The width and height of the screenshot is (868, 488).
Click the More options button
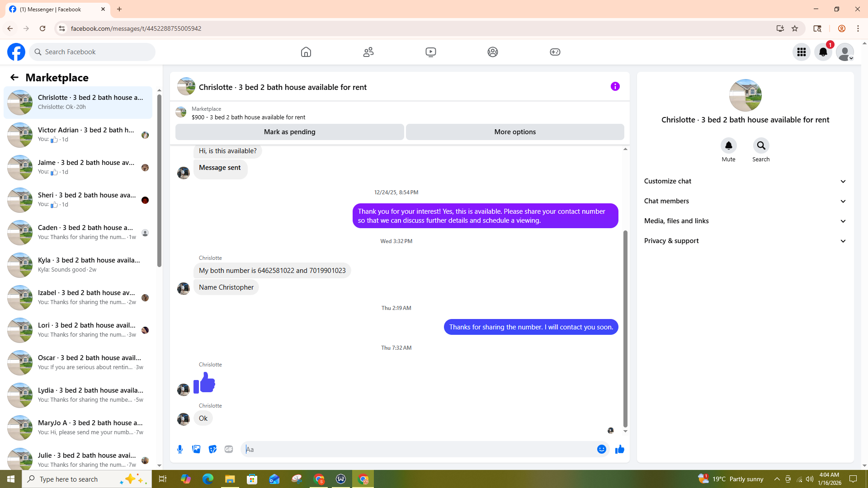515,132
